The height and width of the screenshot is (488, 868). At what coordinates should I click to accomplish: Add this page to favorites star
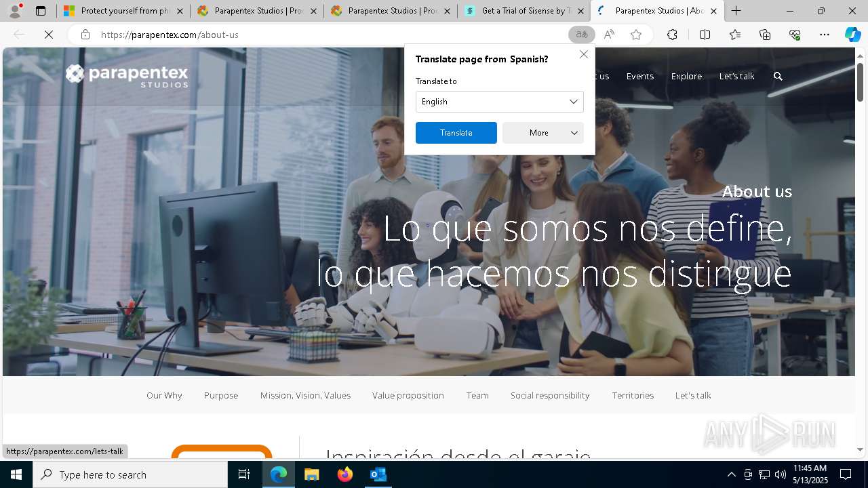point(636,35)
